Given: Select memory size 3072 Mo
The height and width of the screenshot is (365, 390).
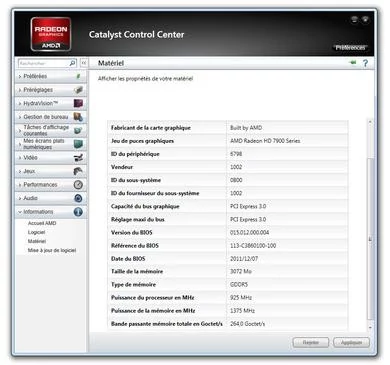Looking at the screenshot, I should (241, 271).
